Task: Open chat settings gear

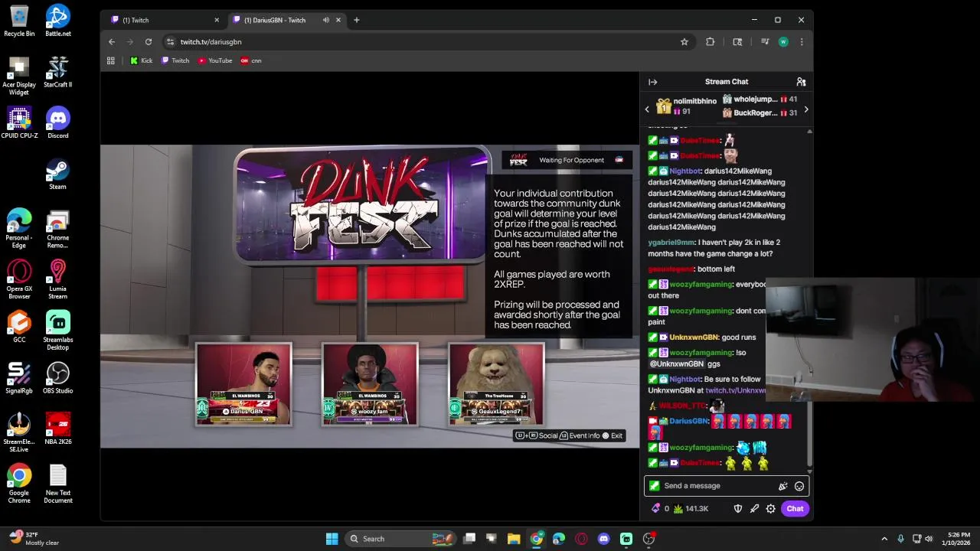Action: [x=770, y=509]
